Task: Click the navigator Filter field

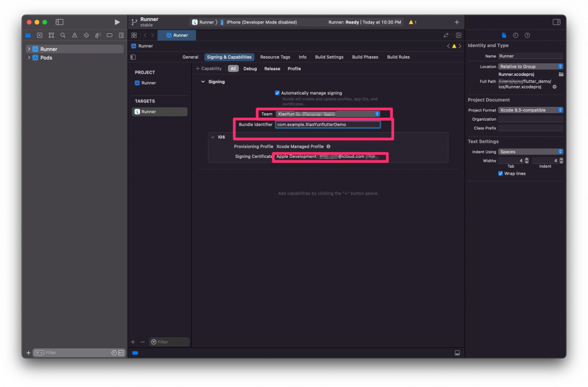Action: (79, 353)
